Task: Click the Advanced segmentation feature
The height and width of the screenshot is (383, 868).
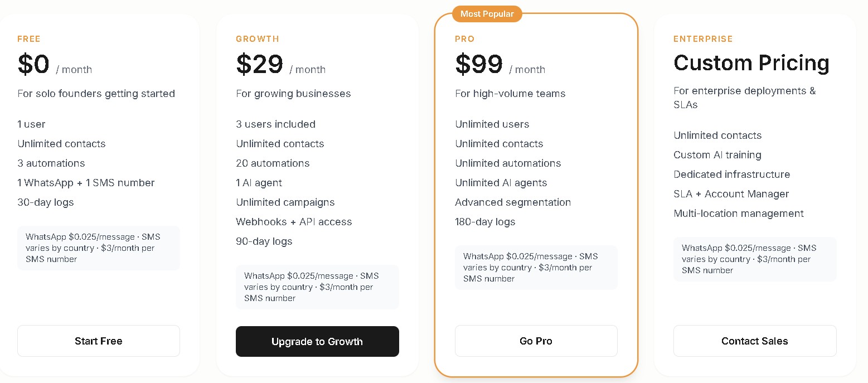Action: pos(513,202)
